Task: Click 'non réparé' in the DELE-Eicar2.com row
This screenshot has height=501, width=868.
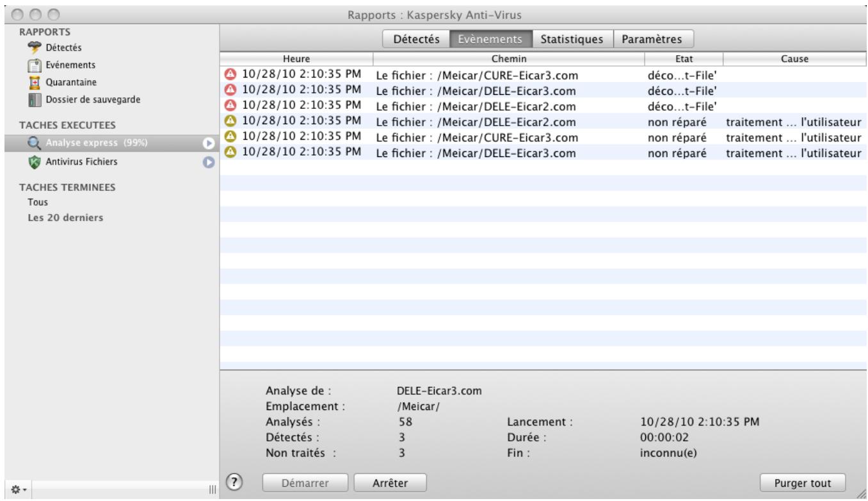Action: pyautogui.click(x=677, y=122)
